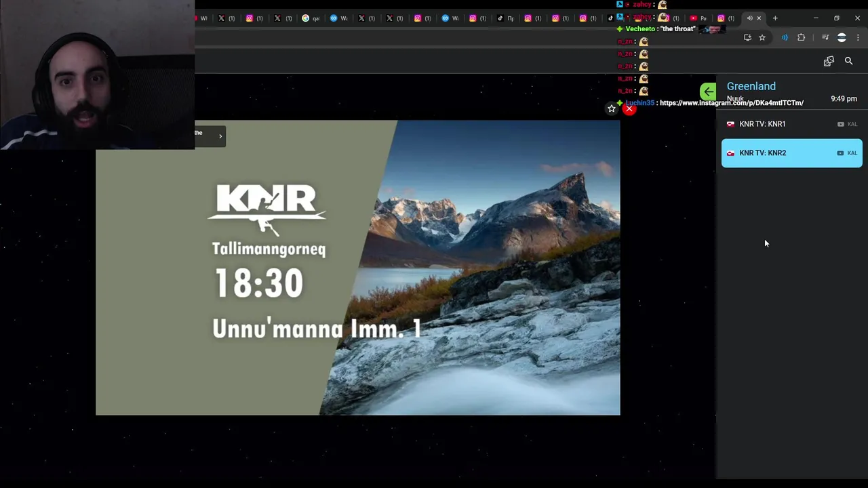868x488 pixels.
Task: Click the blue audio extension icon
Action: pyautogui.click(x=785, y=38)
